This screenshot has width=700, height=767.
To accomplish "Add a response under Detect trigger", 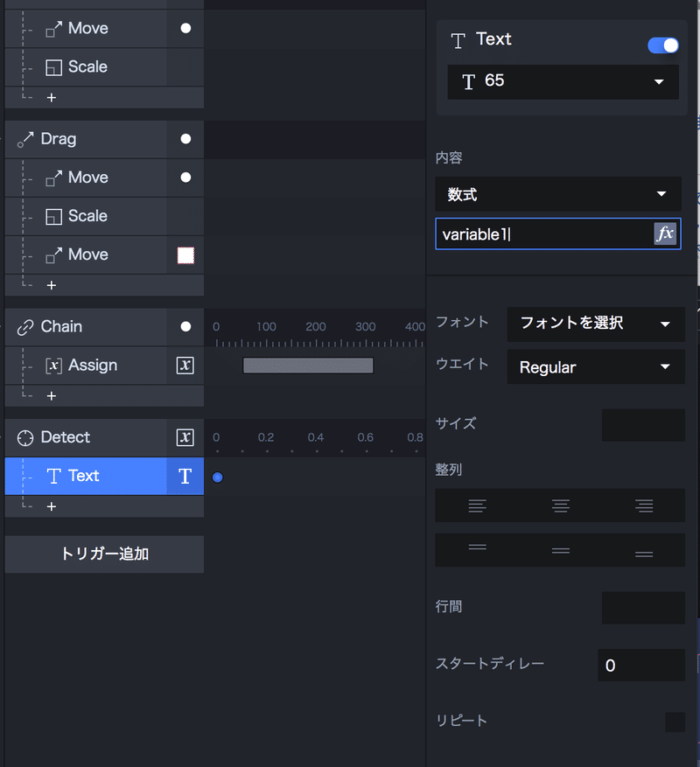I will tap(52, 506).
